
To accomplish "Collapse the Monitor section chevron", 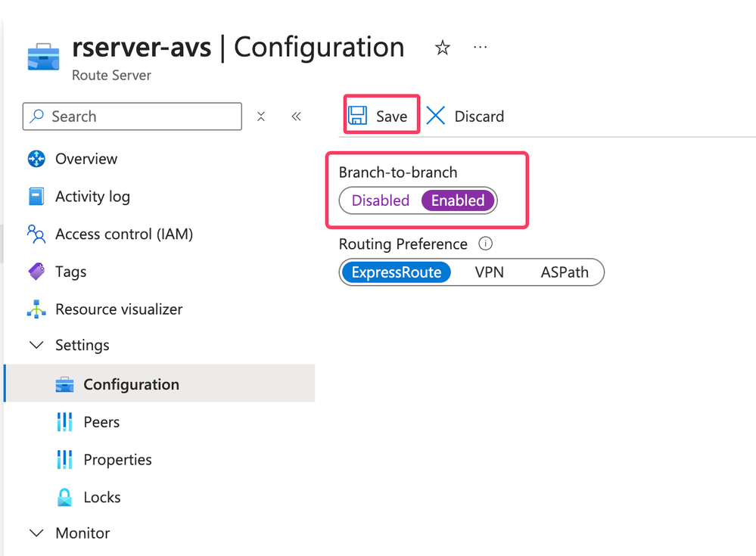I will 36,533.
